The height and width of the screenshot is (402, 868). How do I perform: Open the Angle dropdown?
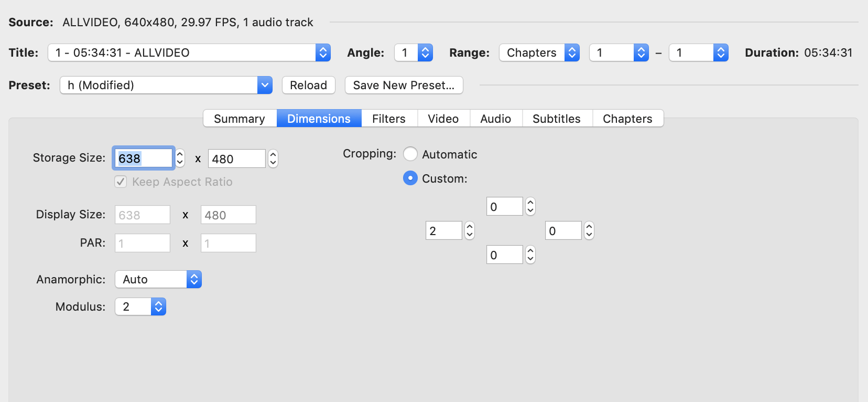tap(413, 52)
